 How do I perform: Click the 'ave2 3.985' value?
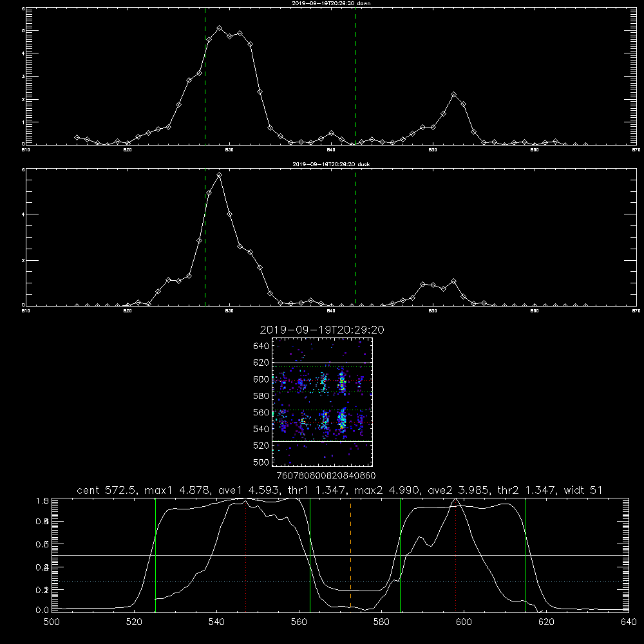tap(459, 490)
